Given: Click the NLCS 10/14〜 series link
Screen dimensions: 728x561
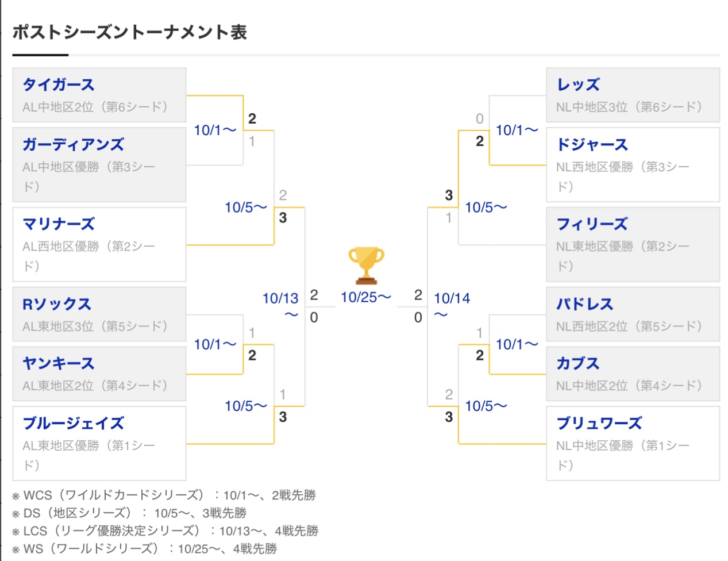Looking at the screenshot, I should (452, 306).
